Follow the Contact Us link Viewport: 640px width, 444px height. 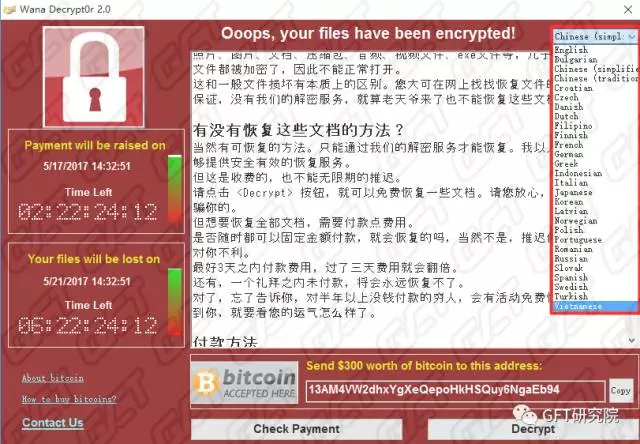point(53,423)
